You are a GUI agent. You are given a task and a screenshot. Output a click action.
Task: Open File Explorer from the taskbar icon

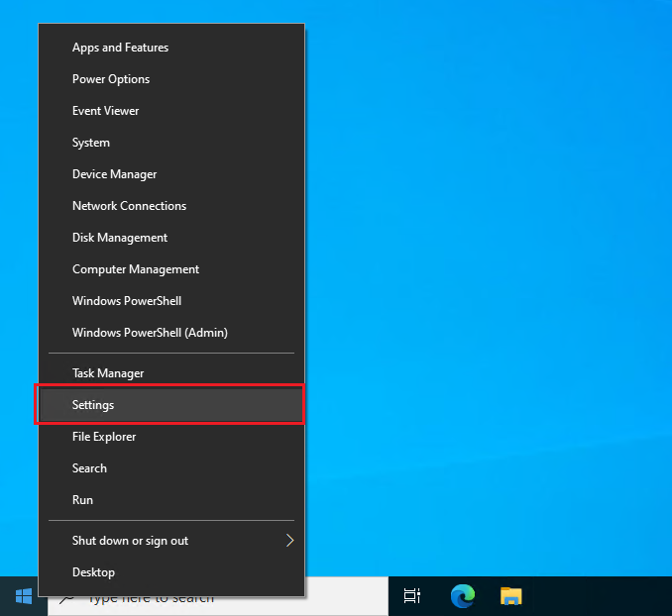point(510,596)
